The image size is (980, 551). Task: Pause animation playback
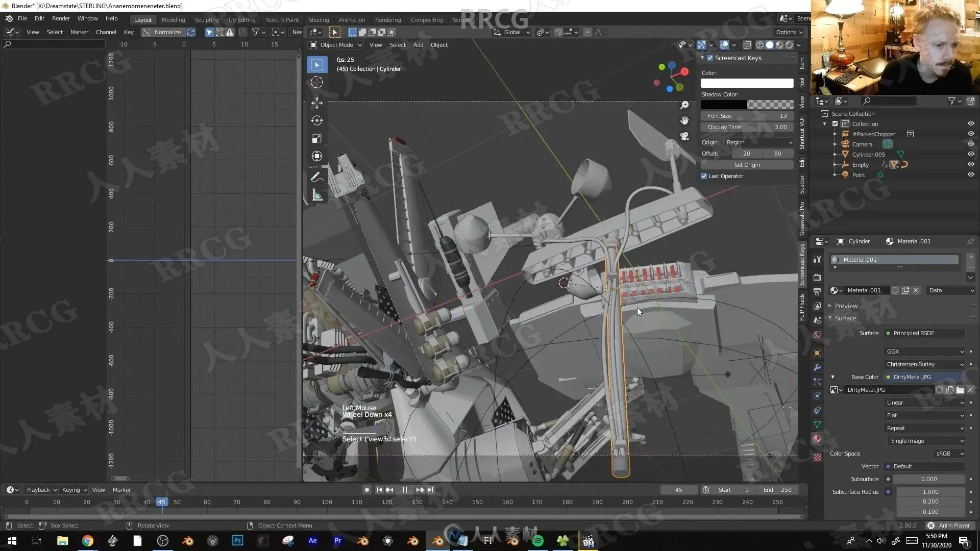pos(404,490)
